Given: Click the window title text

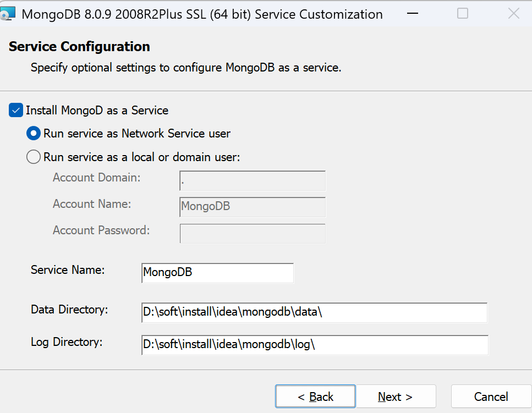Looking at the screenshot, I should point(202,14).
